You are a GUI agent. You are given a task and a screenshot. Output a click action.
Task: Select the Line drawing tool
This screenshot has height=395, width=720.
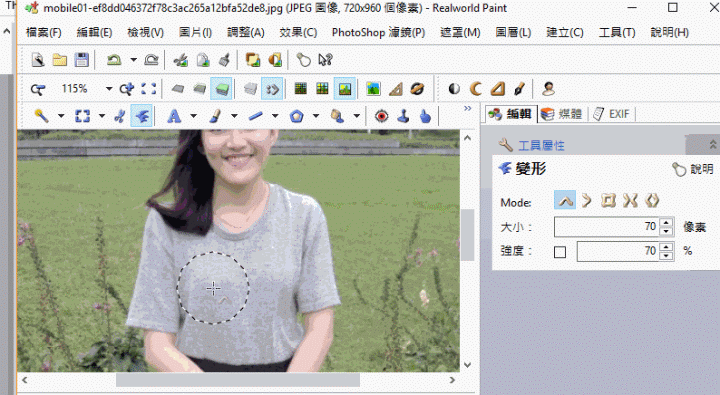point(255,116)
